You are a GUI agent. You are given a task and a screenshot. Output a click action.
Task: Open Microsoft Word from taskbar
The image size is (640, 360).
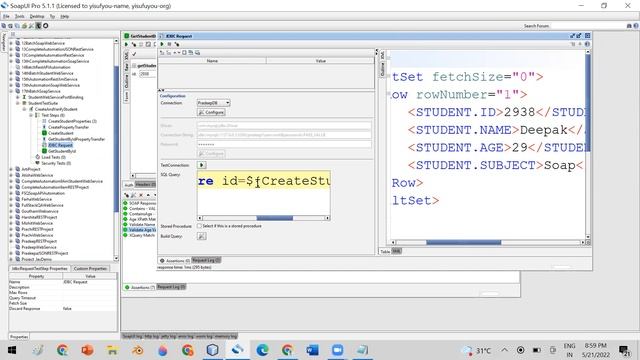tap(312, 350)
